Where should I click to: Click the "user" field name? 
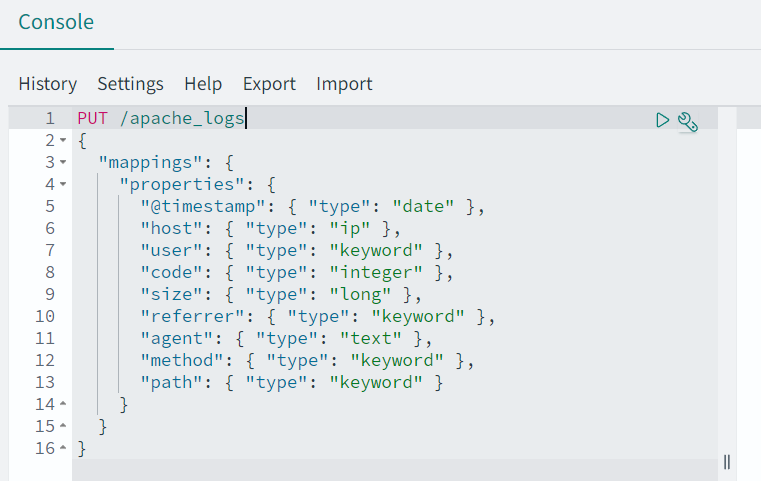[171, 250]
